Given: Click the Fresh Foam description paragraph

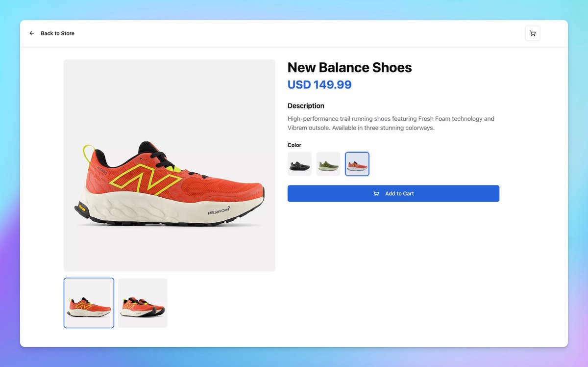Looking at the screenshot, I should point(391,123).
